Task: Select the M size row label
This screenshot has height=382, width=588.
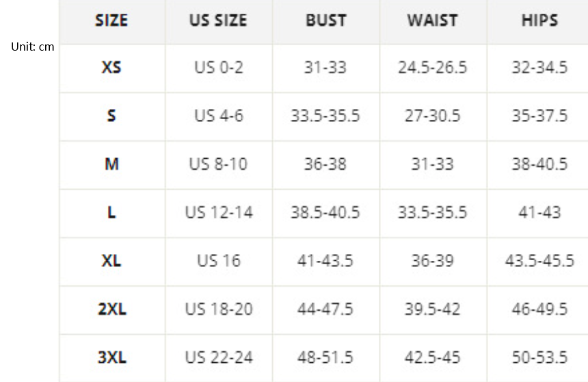Action: pyautogui.click(x=111, y=164)
